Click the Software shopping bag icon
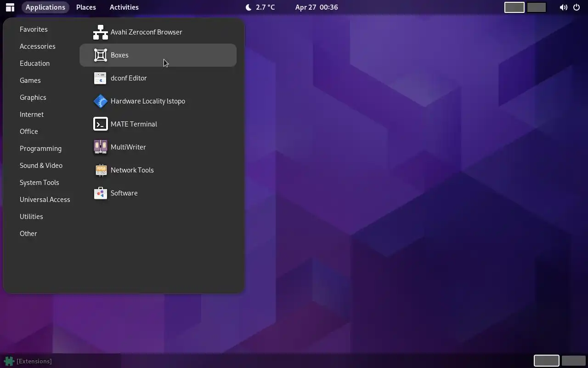Viewport: 588px width, 368px height. [101, 193]
